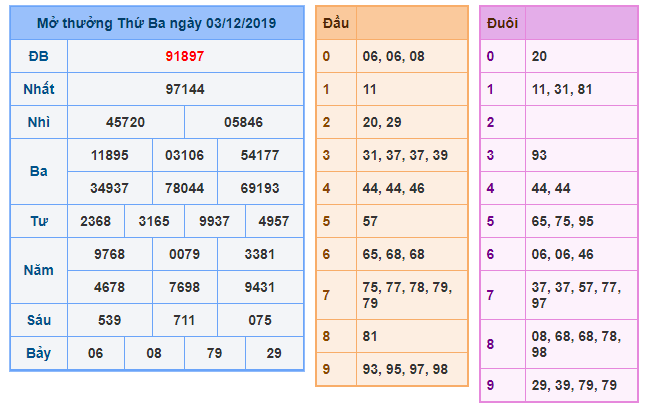Image resolution: width=649 pixels, height=409 pixels.
Task: Select fourth prize number 2368
Action: point(96,220)
